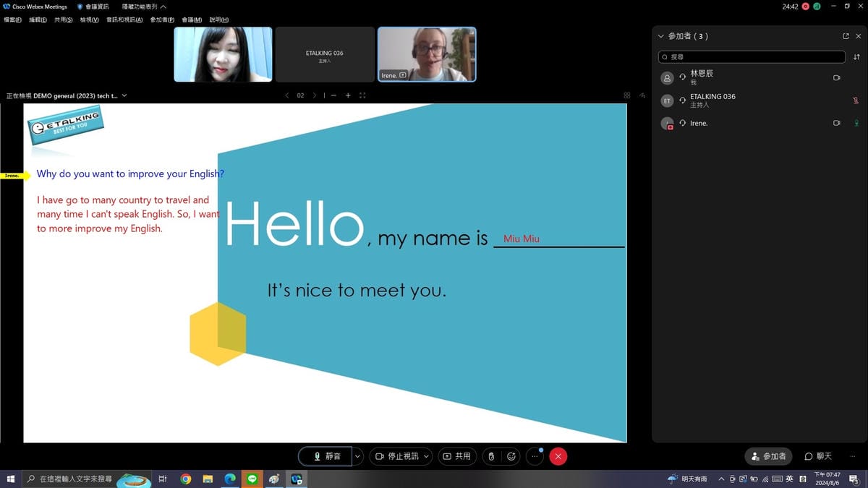The height and width of the screenshot is (488, 868).
Task: Open the grid layout view icon
Action: pyautogui.click(x=626, y=95)
